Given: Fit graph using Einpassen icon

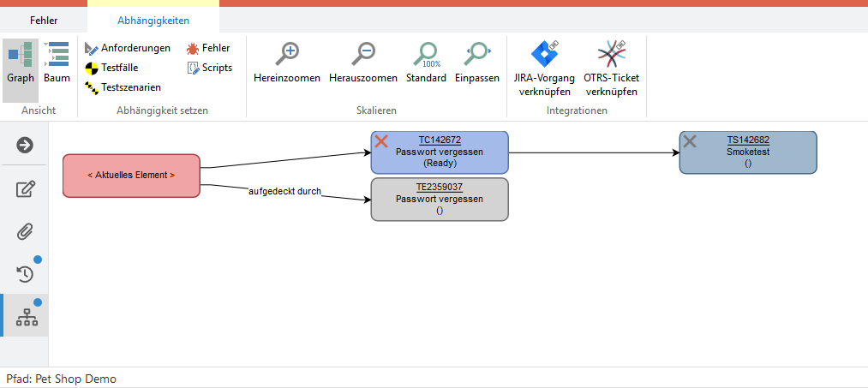Looking at the screenshot, I should coord(476,56).
